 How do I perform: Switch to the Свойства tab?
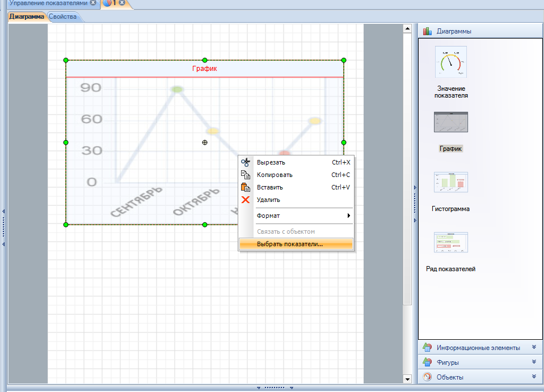coord(63,17)
